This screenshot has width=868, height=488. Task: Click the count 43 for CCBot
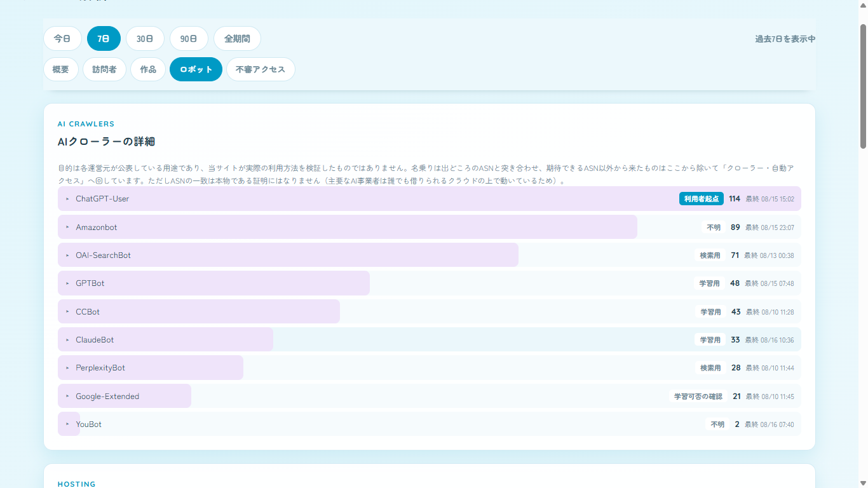pos(736,312)
